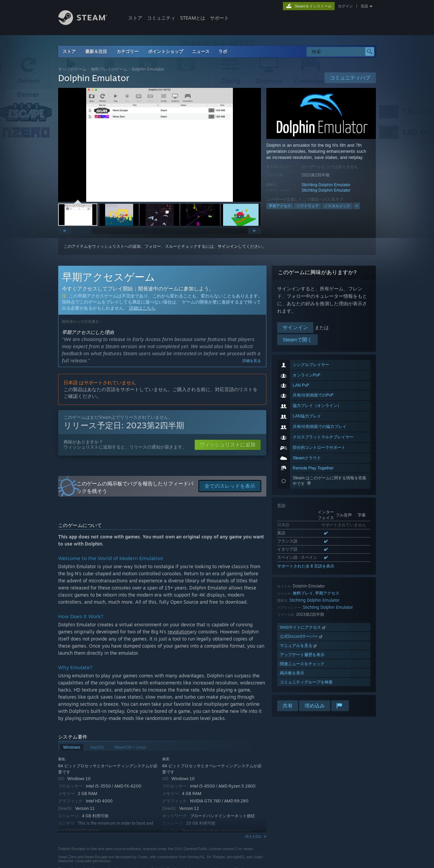Click the 関連ニュースをチェック link

pos(323,664)
